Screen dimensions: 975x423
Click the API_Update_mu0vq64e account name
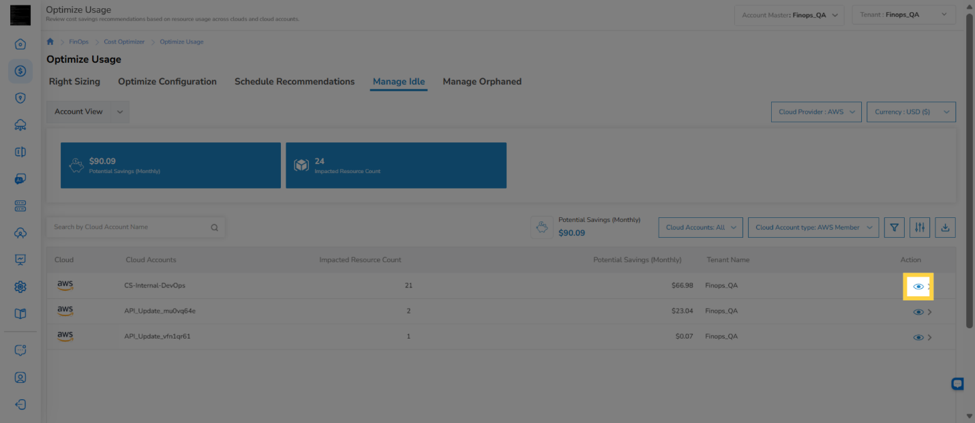tap(160, 311)
